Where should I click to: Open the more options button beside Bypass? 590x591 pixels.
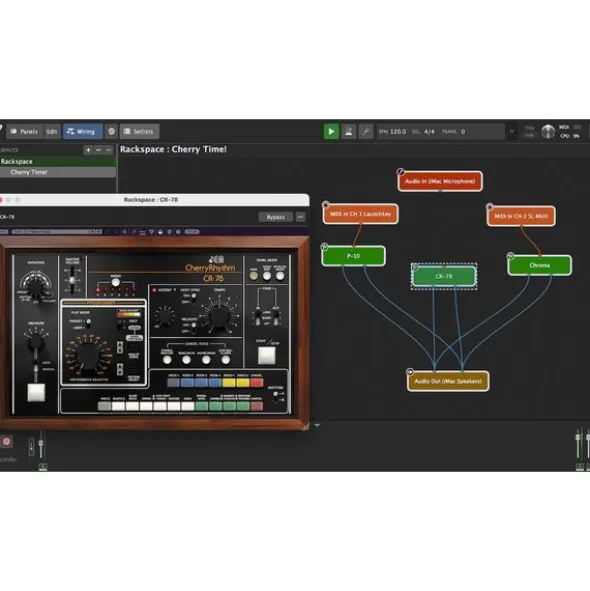(300, 217)
